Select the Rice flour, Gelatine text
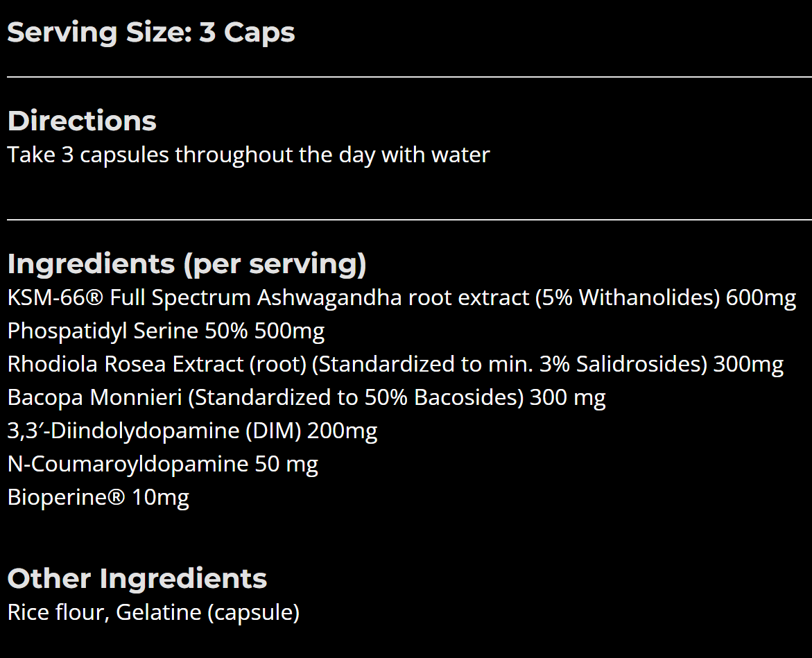This screenshot has width=812, height=658. coord(153,612)
